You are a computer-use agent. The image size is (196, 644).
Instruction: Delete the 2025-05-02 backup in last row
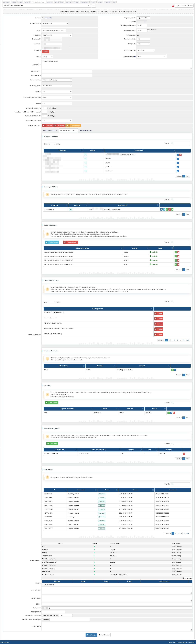(178, 265)
